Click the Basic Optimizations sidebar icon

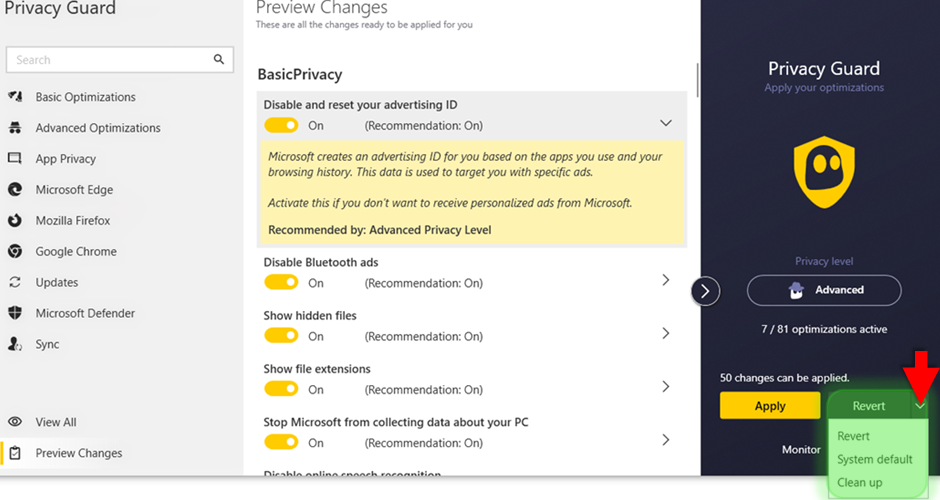[x=15, y=97]
